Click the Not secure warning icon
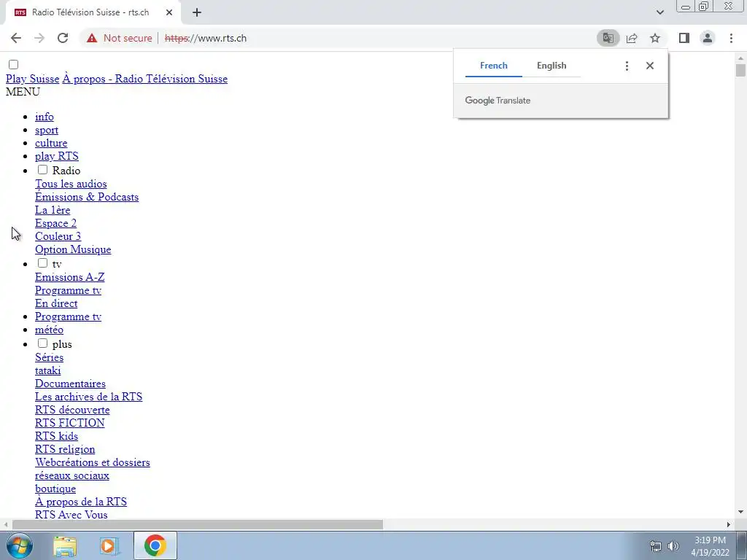Viewport: 747px width, 560px height. point(92,38)
